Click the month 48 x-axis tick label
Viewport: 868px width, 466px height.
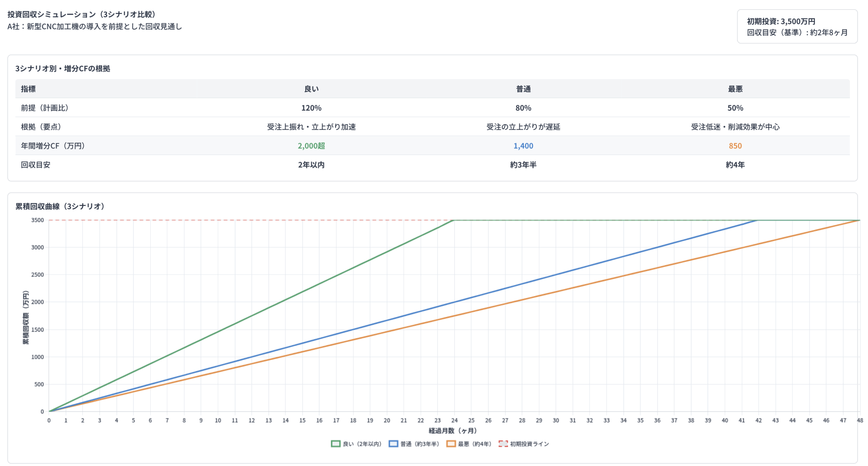[x=860, y=420]
